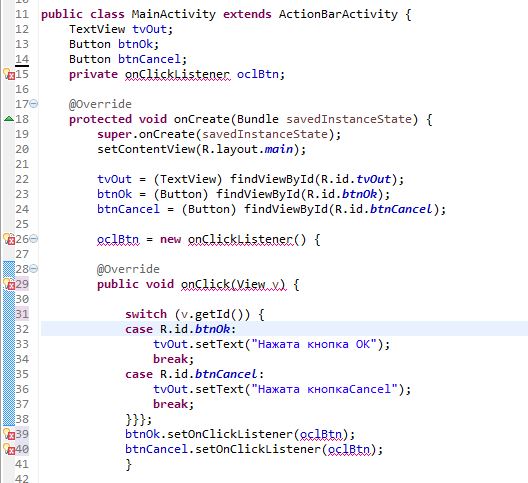Click btnCancel.setOnClickListener on line 40
Screen dimensions: 528x483
click(x=223, y=449)
